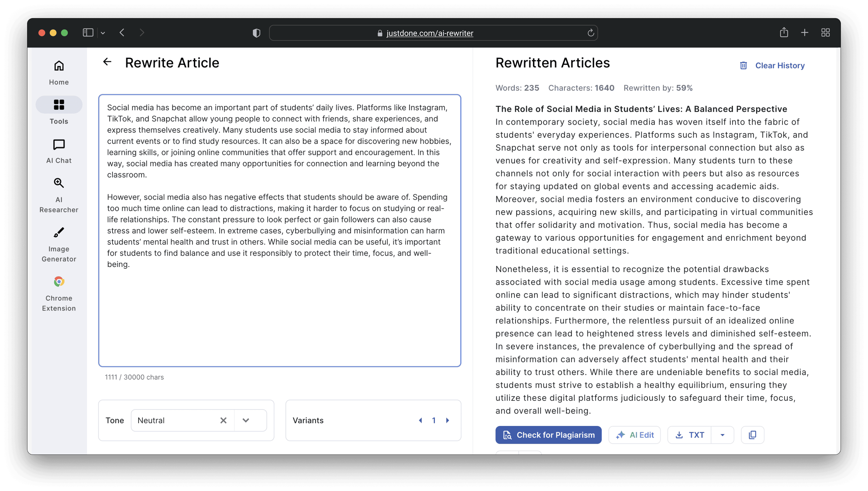Open the AI Researcher tool
The image size is (868, 491).
[59, 183]
